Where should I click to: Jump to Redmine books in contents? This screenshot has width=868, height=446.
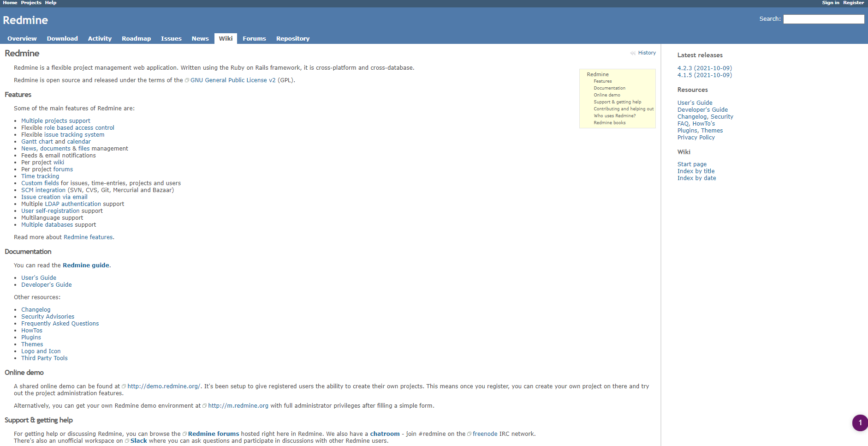coord(610,123)
